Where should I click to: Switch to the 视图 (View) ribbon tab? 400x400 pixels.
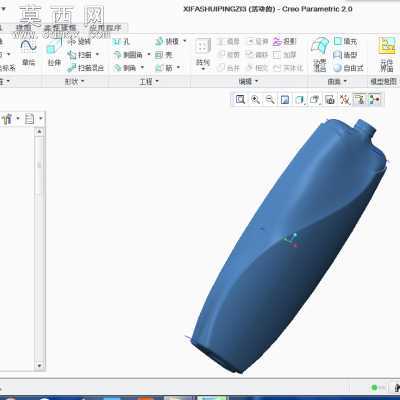(x=23, y=28)
